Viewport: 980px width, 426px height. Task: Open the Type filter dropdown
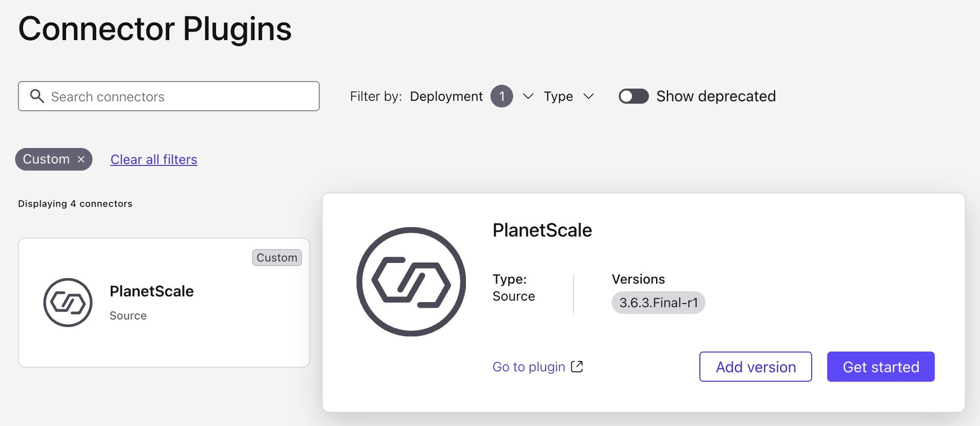point(569,96)
